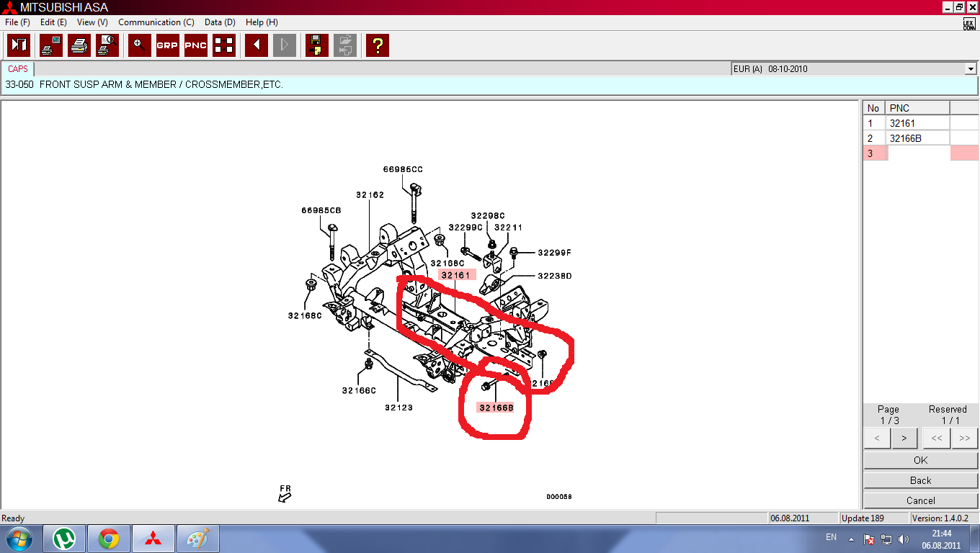Open Google Chrome from the taskbar
This screenshot has height=553, width=980.
click(x=109, y=539)
